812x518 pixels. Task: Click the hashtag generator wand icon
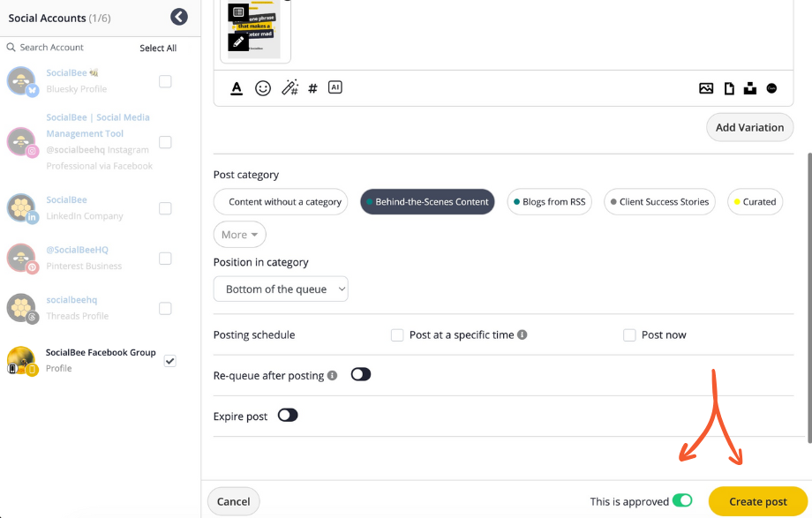(x=289, y=88)
